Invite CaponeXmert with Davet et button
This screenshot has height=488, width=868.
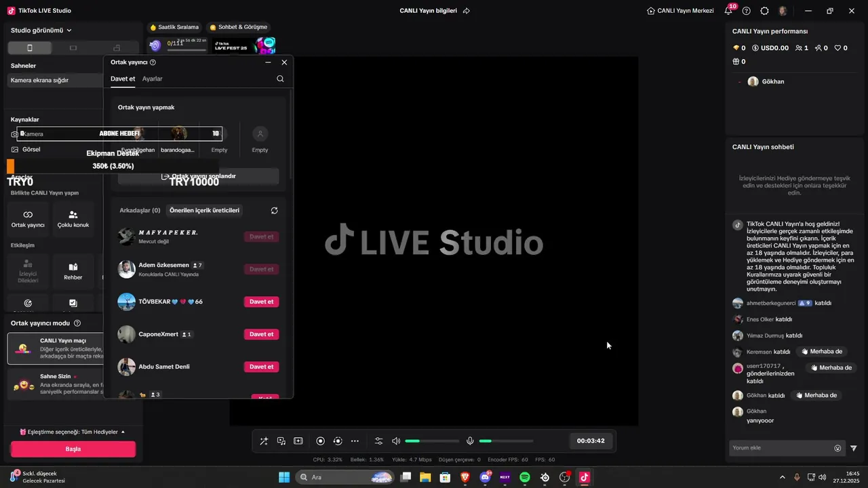pyautogui.click(x=261, y=334)
